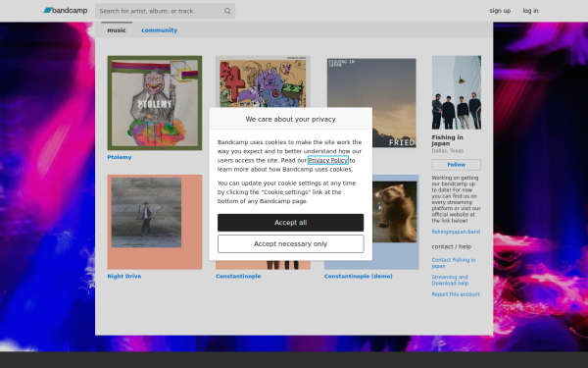Click the contact / help heading
This screenshot has width=588, height=368.
(x=451, y=246)
